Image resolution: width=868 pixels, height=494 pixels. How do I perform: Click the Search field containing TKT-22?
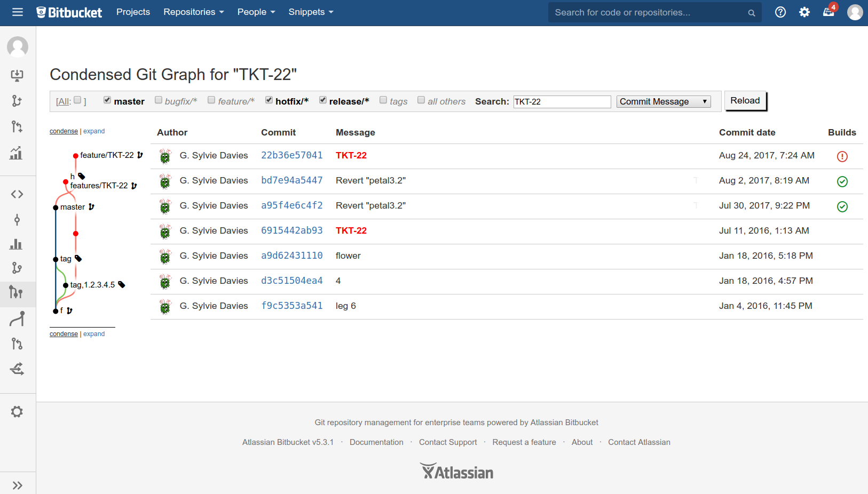pyautogui.click(x=562, y=102)
